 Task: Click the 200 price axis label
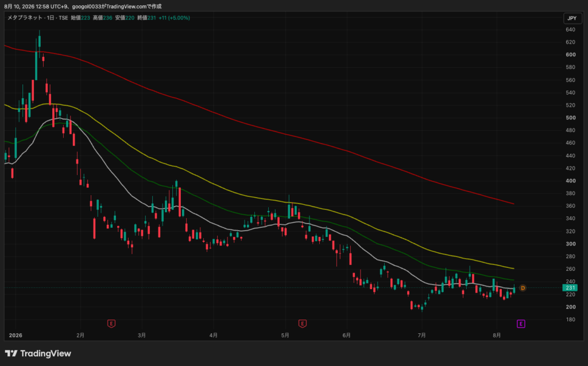click(570, 307)
